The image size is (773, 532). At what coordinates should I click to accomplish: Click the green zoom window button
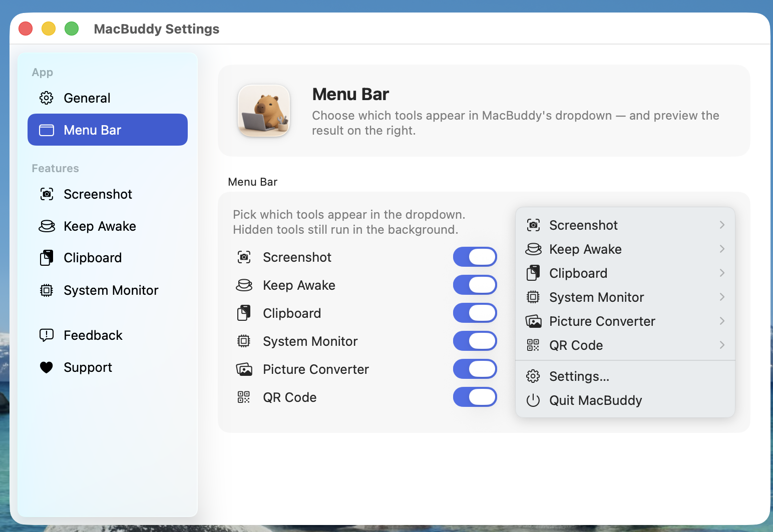(72, 29)
